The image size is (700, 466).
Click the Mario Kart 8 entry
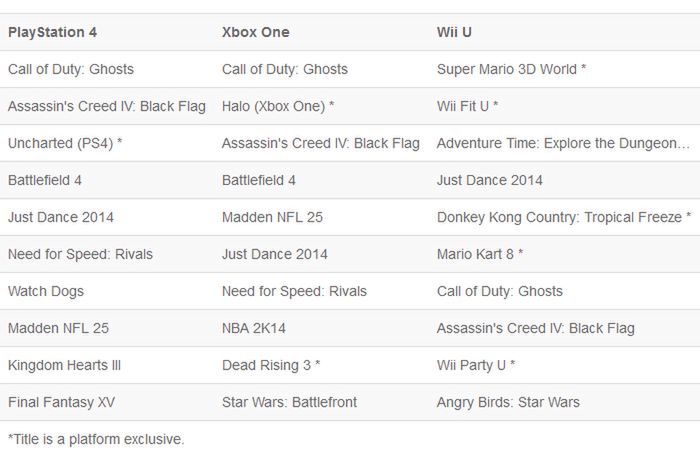(x=480, y=254)
